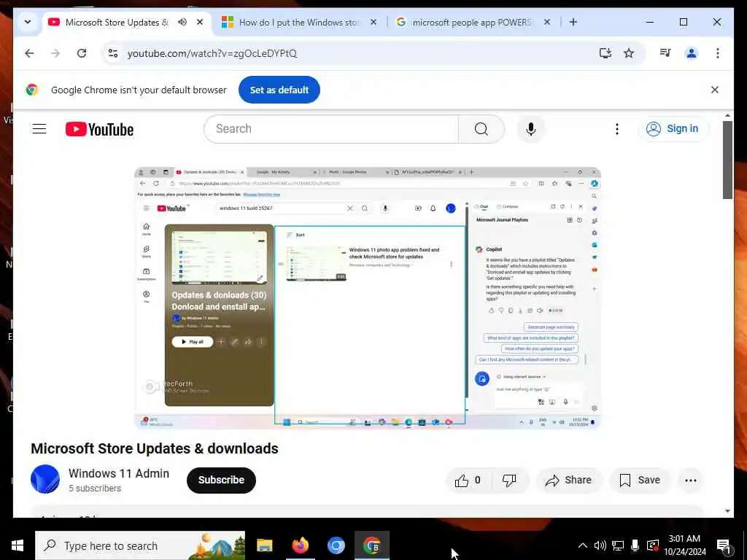Click the YouTube Search input field
Image resolution: width=747 pixels, height=560 pixels.
(x=331, y=128)
